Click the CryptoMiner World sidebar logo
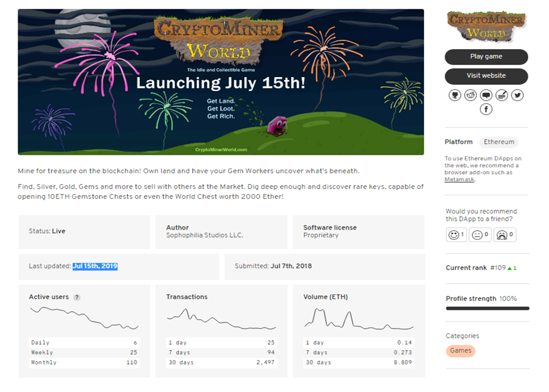The height and width of the screenshot is (392, 549). [x=486, y=27]
